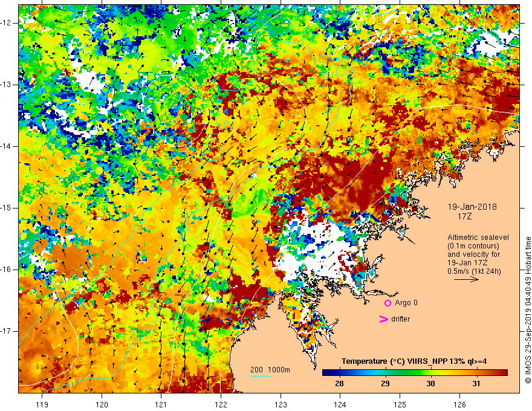Click the cyan 200m contour legend line
This screenshot has width=532, height=411.
(261, 376)
